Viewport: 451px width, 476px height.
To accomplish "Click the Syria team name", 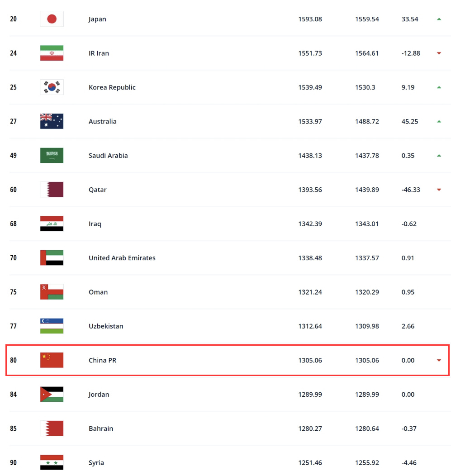I will pyautogui.click(x=96, y=462).
